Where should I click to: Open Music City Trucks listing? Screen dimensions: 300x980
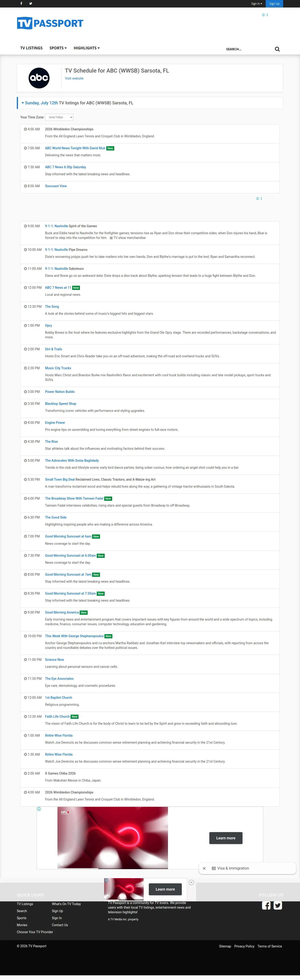pos(58,368)
